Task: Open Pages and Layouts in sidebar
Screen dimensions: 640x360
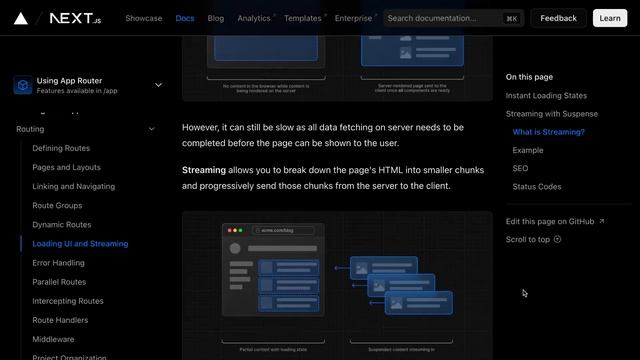Action: pyautogui.click(x=67, y=167)
